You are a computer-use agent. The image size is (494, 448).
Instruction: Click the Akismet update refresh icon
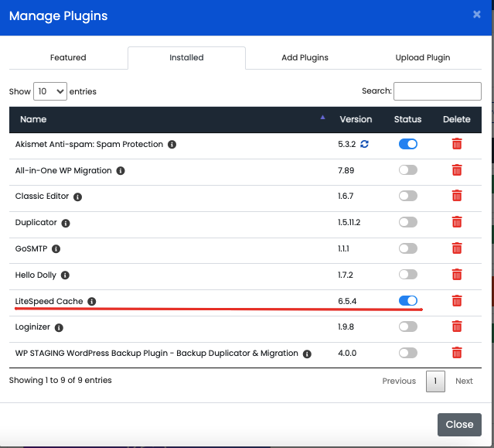tap(365, 144)
